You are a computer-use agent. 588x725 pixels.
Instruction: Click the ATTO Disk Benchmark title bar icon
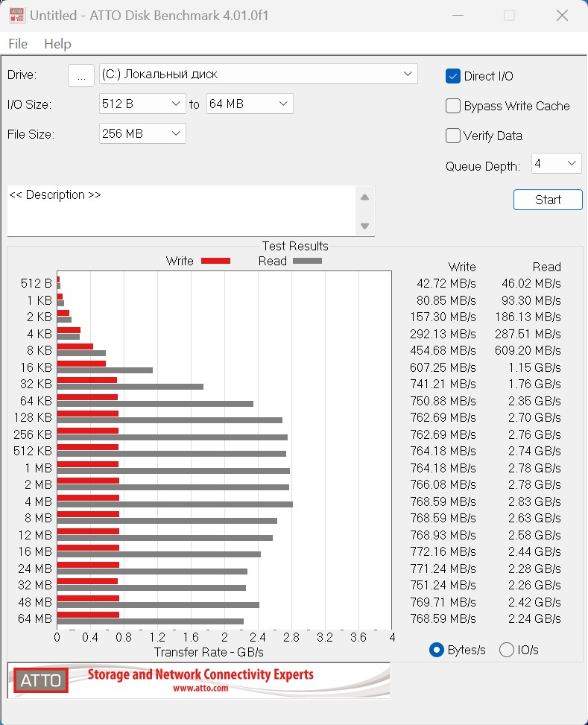pos(17,15)
